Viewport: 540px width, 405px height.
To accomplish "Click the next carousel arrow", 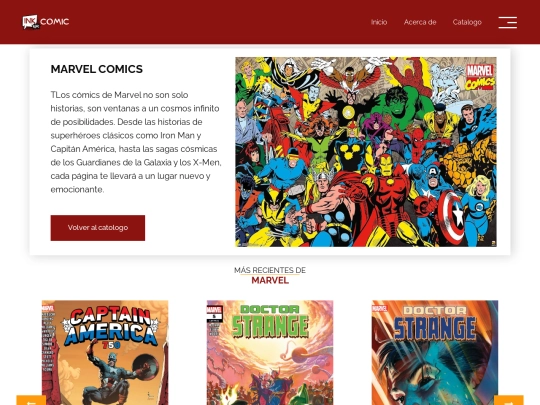I will (509, 401).
